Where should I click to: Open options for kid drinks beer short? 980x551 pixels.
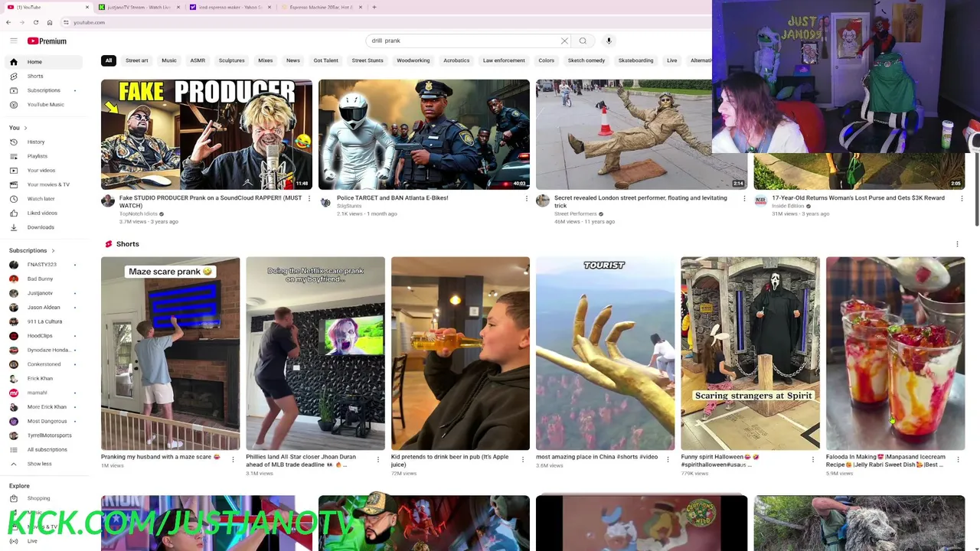[523, 459]
